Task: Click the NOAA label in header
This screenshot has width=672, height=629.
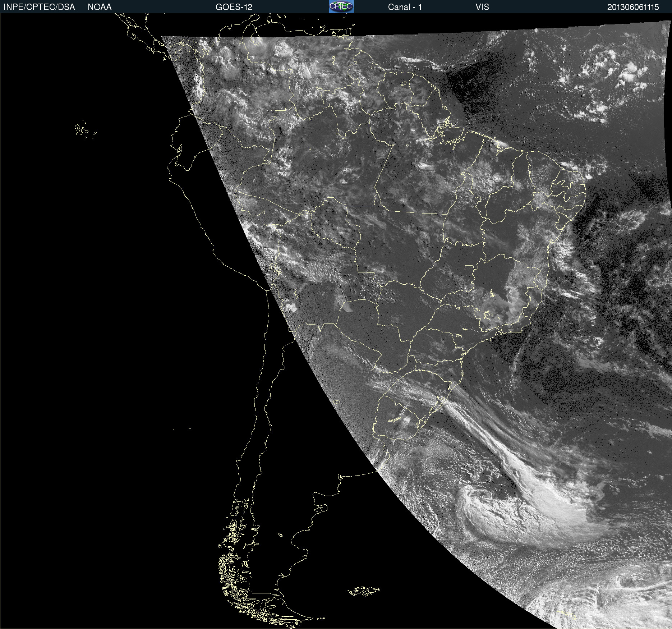Action: [x=100, y=7]
